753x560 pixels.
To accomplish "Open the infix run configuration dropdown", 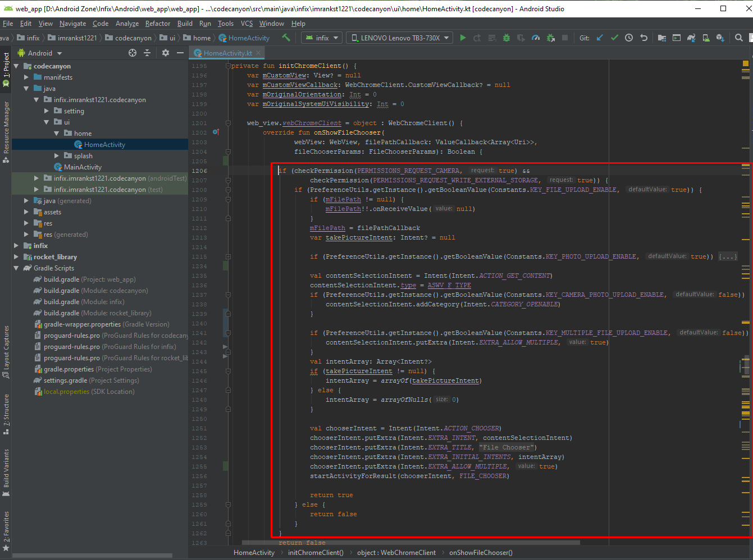I will click(x=322, y=38).
